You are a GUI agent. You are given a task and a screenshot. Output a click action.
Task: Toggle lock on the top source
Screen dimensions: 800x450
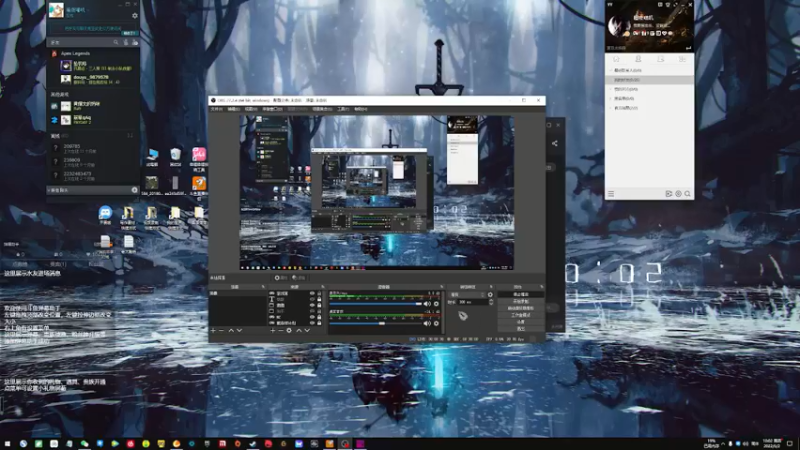(319, 294)
